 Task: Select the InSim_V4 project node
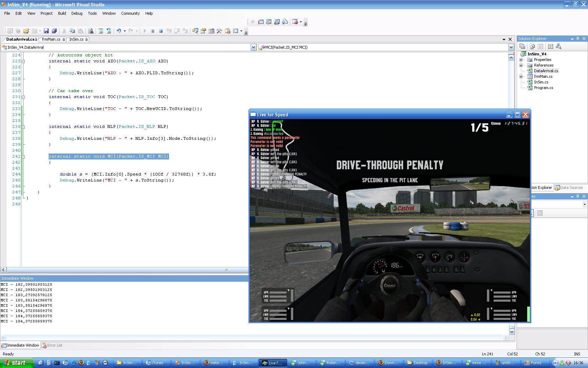point(537,54)
